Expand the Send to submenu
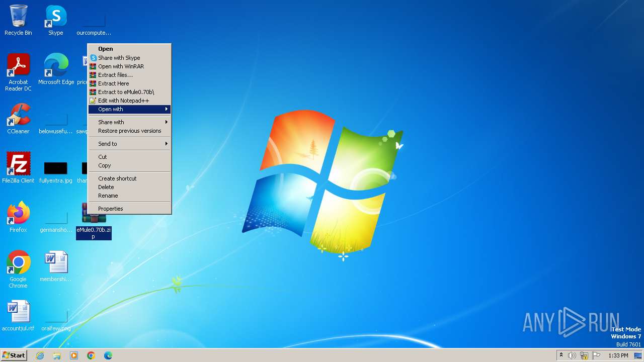The height and width of the screenshot is (362, 644). (130, 144)
